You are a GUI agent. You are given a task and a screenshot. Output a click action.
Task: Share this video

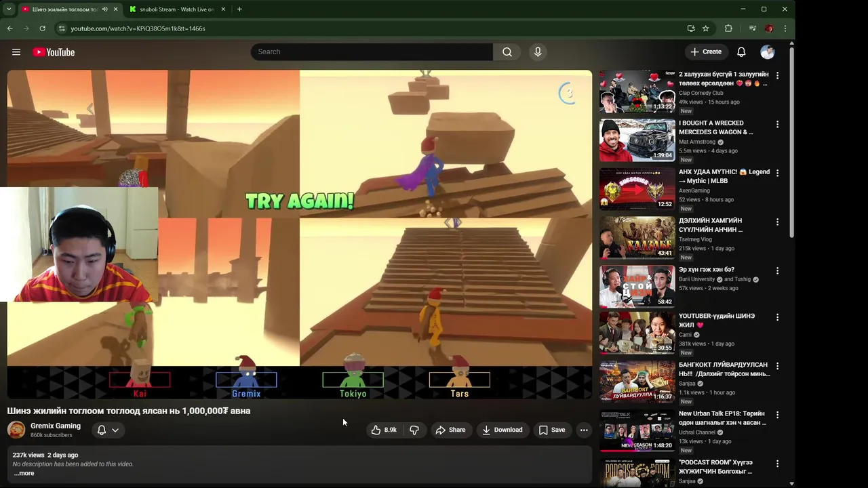(x=450, y=430)
